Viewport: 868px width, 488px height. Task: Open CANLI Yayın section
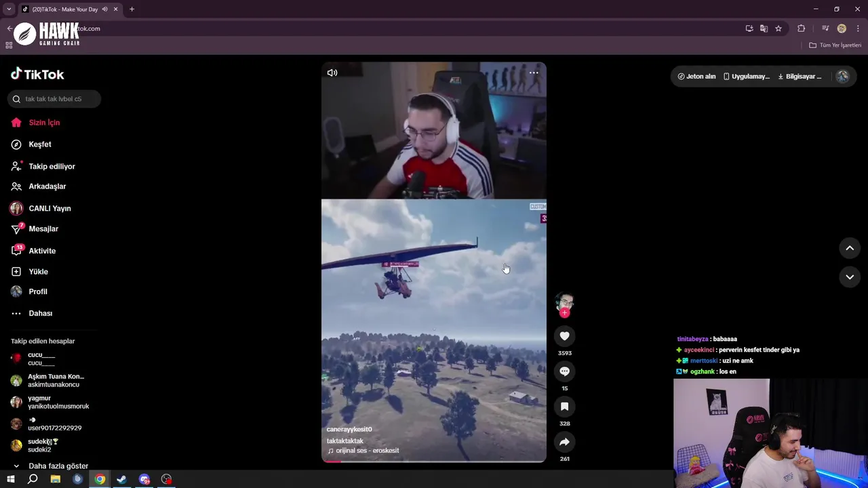(x=50, y=209)
